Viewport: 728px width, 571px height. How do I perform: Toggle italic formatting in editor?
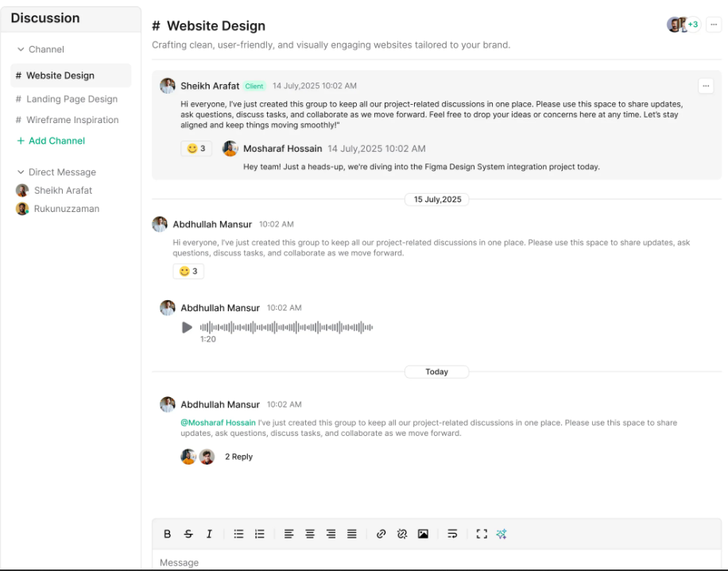click(209, 534)
